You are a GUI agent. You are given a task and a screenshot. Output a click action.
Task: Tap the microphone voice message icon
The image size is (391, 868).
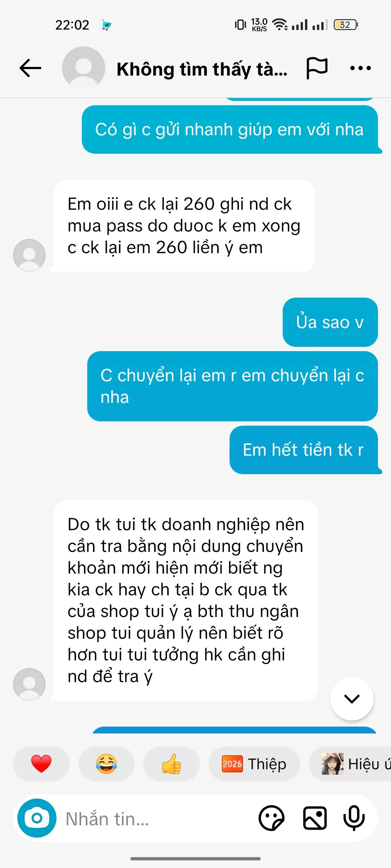pos(354,818)
